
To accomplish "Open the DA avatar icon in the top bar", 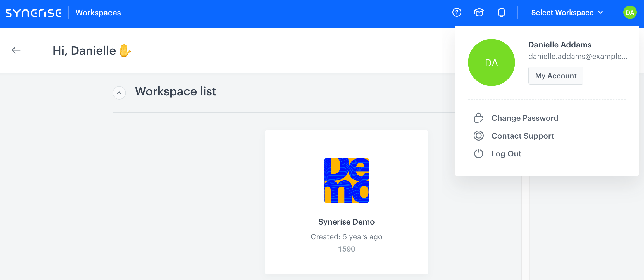I will click(x=630, y=12).
